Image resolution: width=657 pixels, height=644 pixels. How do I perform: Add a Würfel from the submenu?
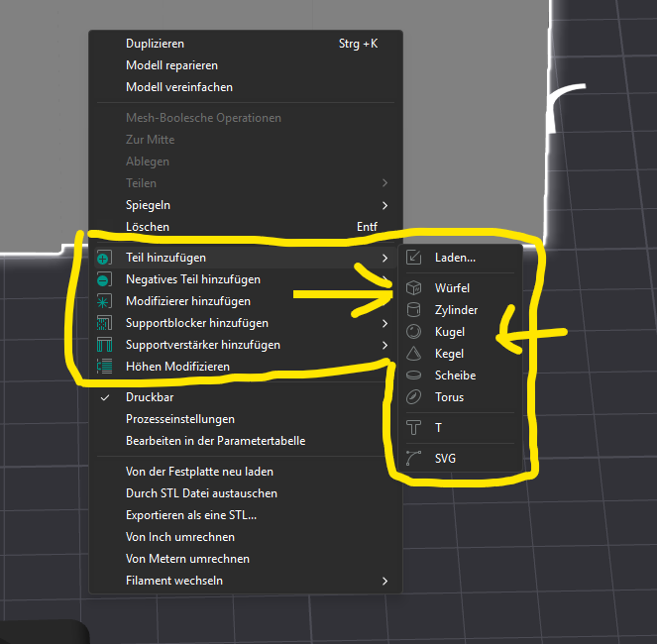(x=460, y=288)
